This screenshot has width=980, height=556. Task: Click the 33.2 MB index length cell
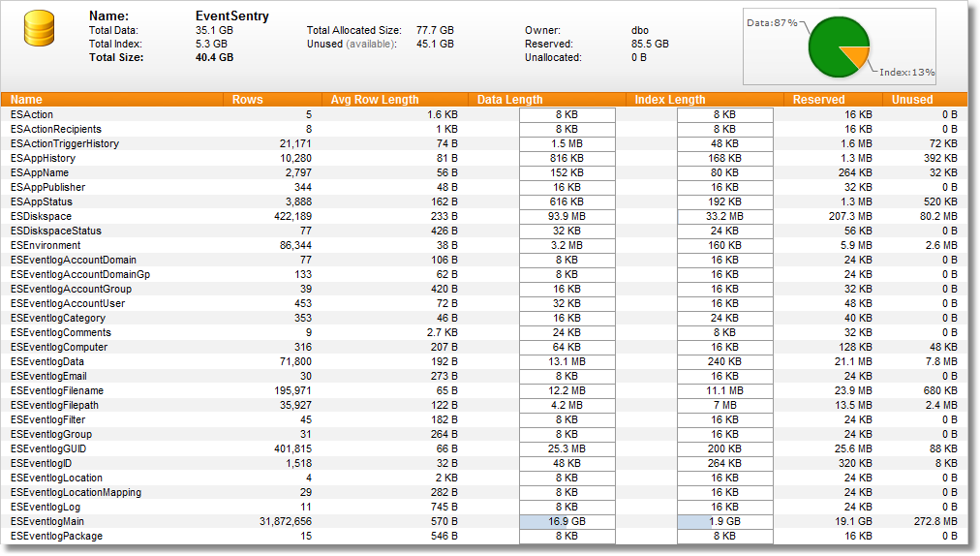pyautogui.click(x=725, y=216)
